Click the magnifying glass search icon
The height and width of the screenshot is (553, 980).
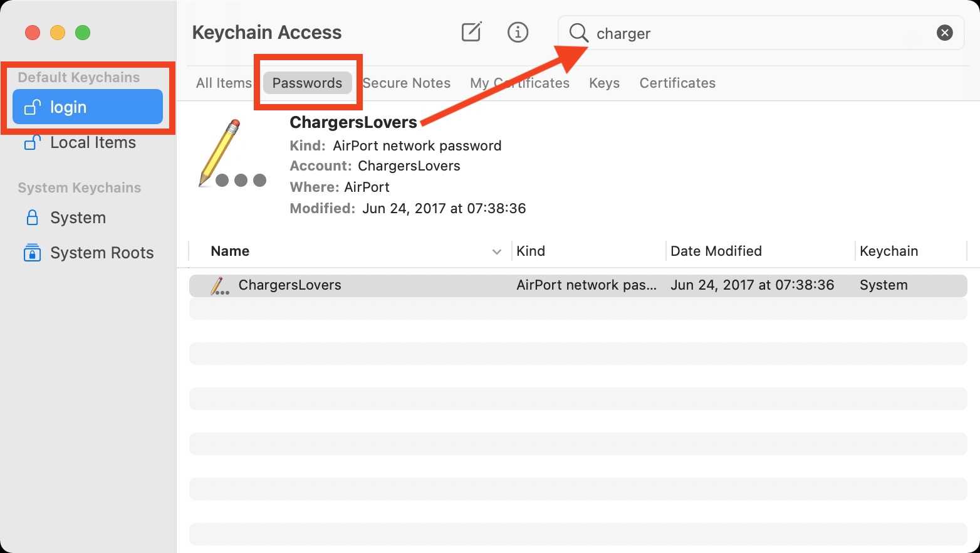[x=578, y=33]
